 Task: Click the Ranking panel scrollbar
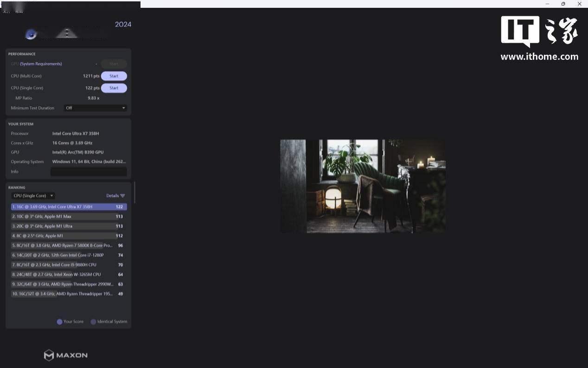(x=134, y=193)
